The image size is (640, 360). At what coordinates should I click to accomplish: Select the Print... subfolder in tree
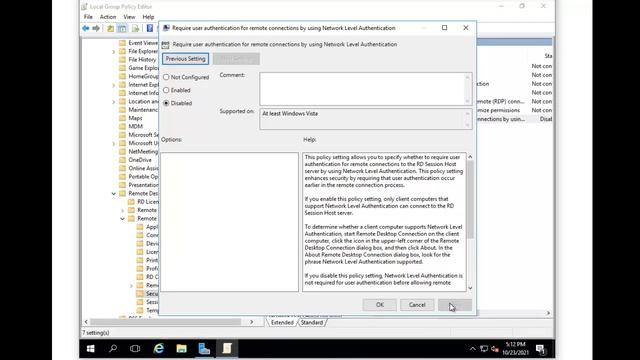tap(152, 260)
